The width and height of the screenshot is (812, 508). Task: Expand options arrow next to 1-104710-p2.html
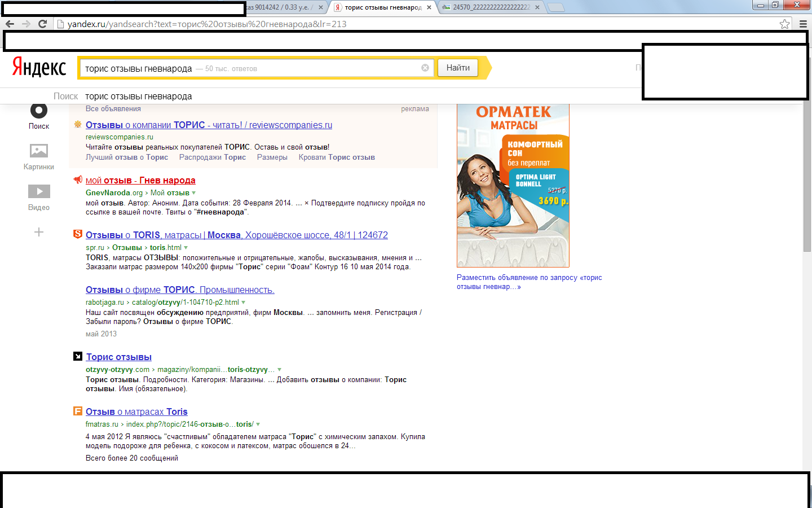point(244,303)
